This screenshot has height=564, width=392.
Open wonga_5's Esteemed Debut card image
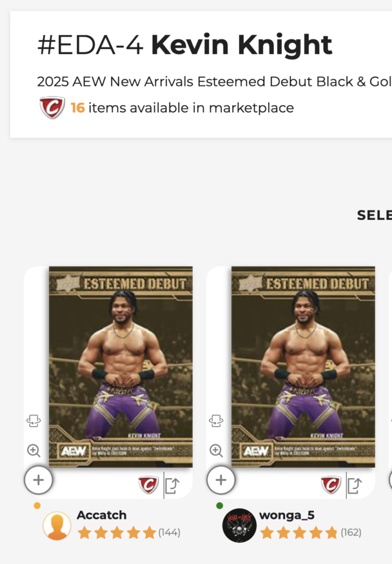[303, 366]
